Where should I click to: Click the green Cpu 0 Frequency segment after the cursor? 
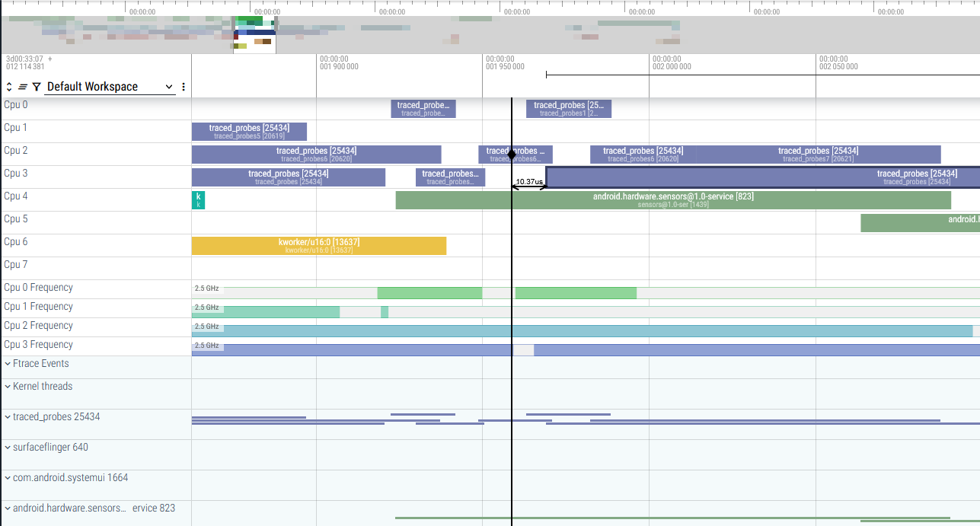pyautogui.click(x=576, y=293)
